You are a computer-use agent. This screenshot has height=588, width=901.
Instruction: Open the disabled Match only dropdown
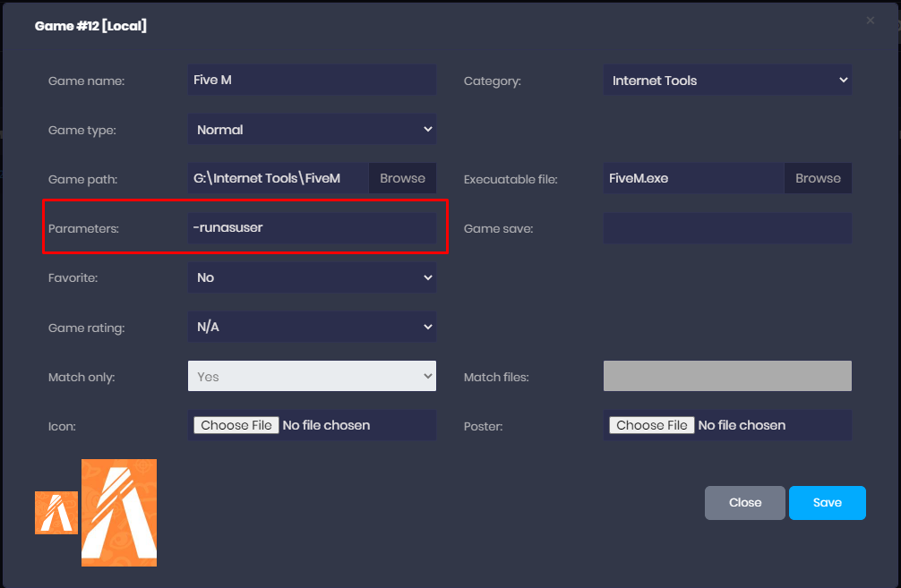[x=312, y=377]
